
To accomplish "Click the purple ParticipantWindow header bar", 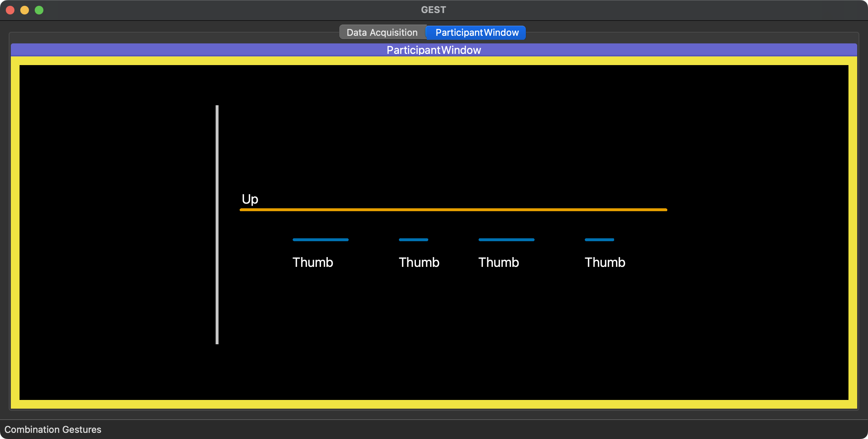I will [x=434, y=50].
